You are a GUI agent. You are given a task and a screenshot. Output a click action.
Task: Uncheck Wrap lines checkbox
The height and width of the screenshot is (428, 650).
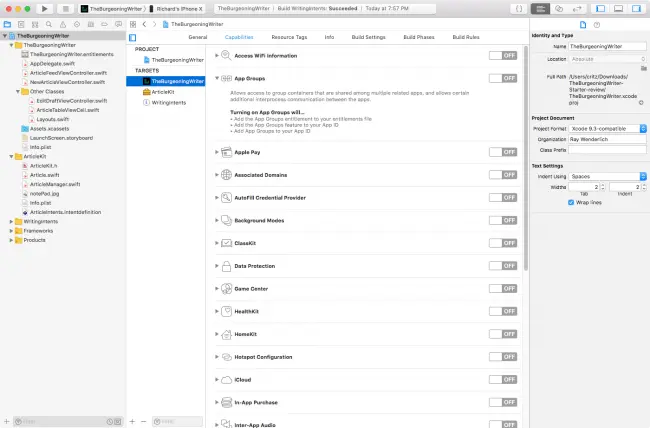571,202
